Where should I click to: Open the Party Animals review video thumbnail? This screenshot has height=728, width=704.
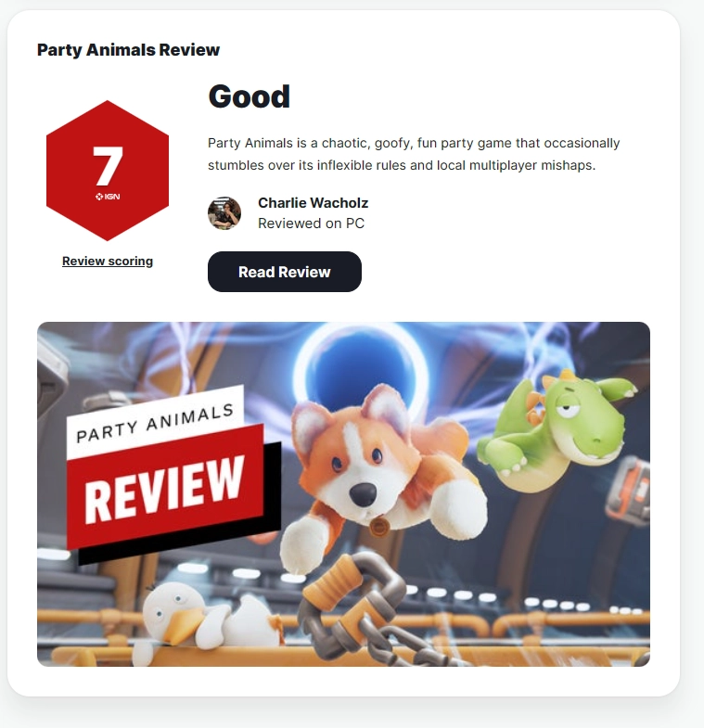click(x=343, y=494)
